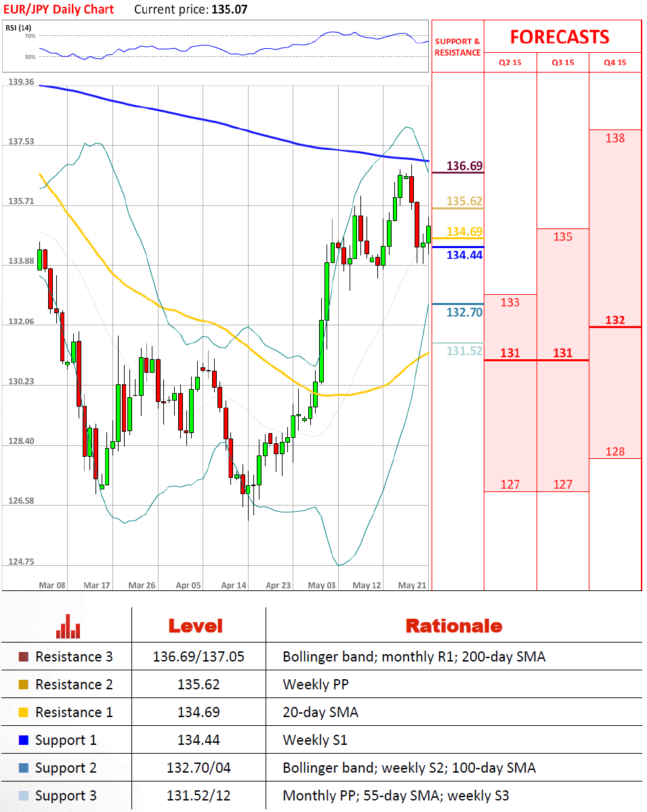Click the Mar 08 date axis label
Viewport: 647px width, 812px height.
[x=52, y=585]
